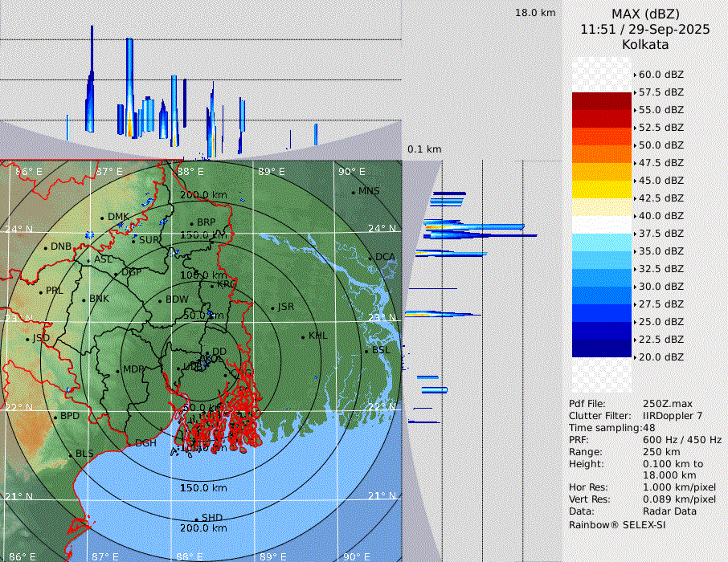Click the JSR station dot on map
Viewport: 728px width, 562px height.
coord(272,308)
